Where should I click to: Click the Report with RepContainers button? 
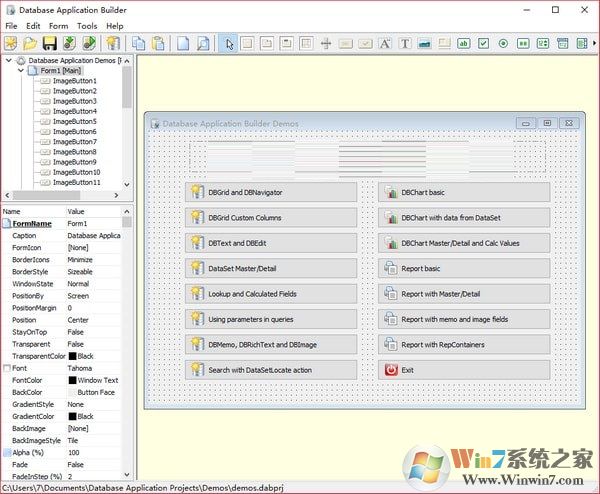(464, 344)
